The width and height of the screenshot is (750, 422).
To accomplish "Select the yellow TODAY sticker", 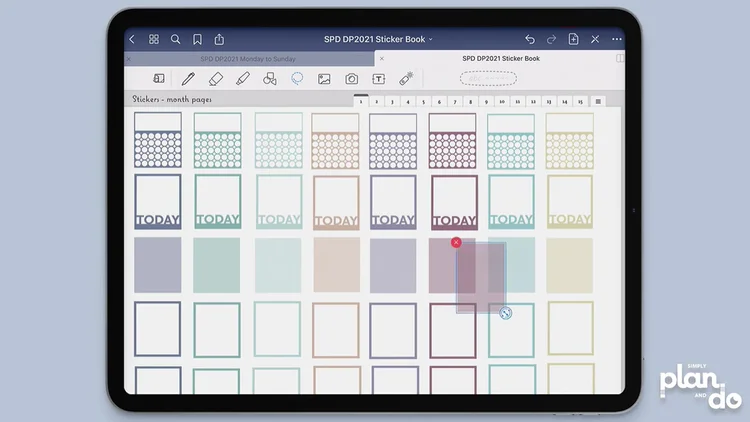I will tap(570, 202).
